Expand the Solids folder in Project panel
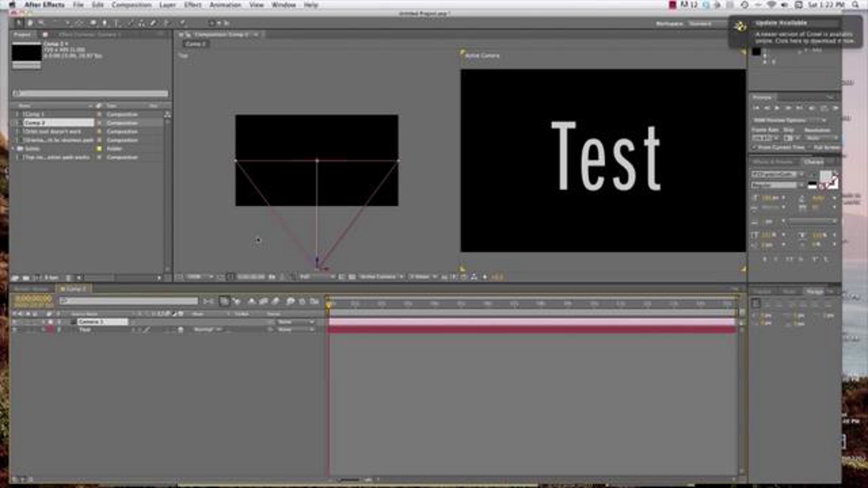This screenshot has width=868, height=488. (14, 149)
